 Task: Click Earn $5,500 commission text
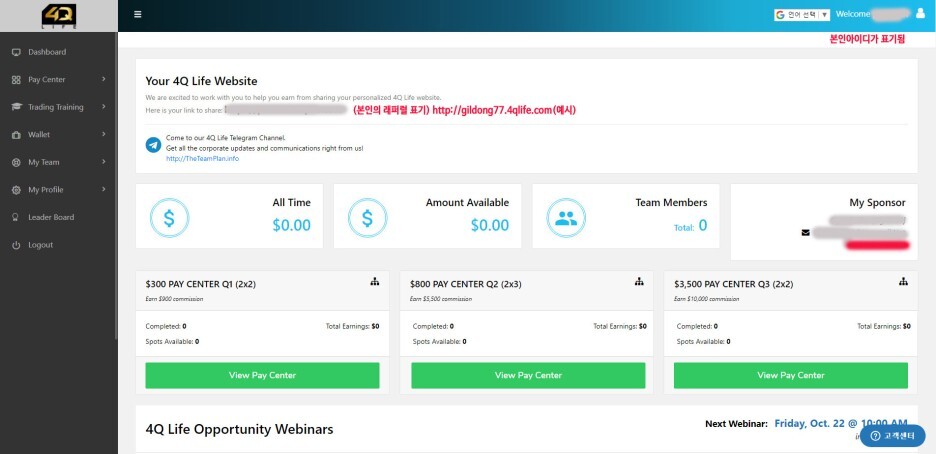[x=441, y=299]
